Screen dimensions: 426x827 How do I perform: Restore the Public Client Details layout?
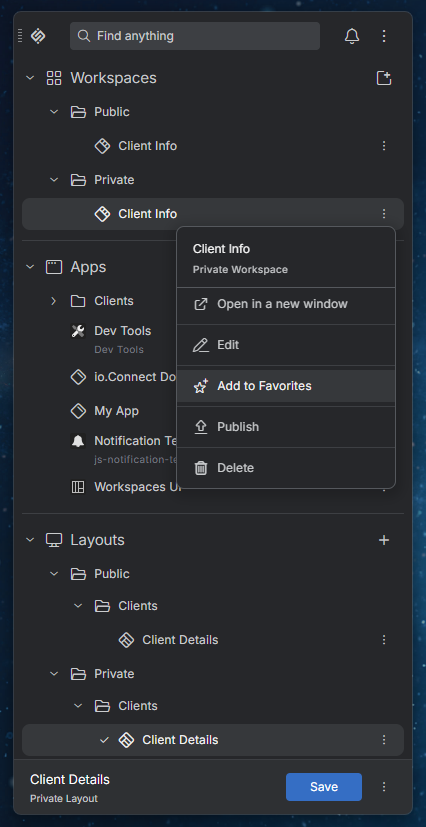[x=213, y=640]
